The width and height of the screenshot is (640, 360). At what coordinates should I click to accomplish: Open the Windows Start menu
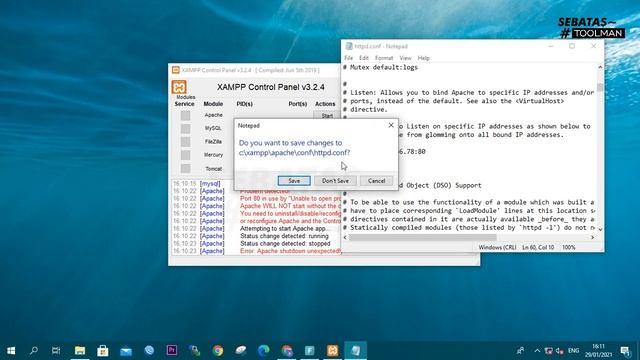pyautogui.click(x=11, y=350)
